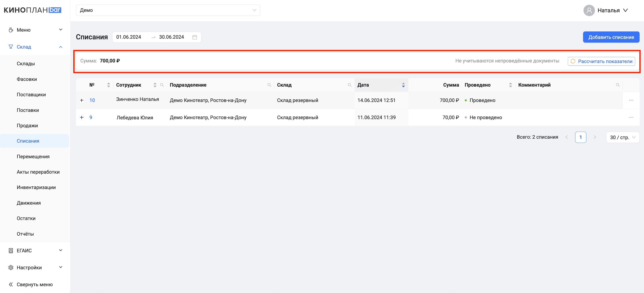Select the Списания sidebar item
644x293 pixels.
(35, 141)
